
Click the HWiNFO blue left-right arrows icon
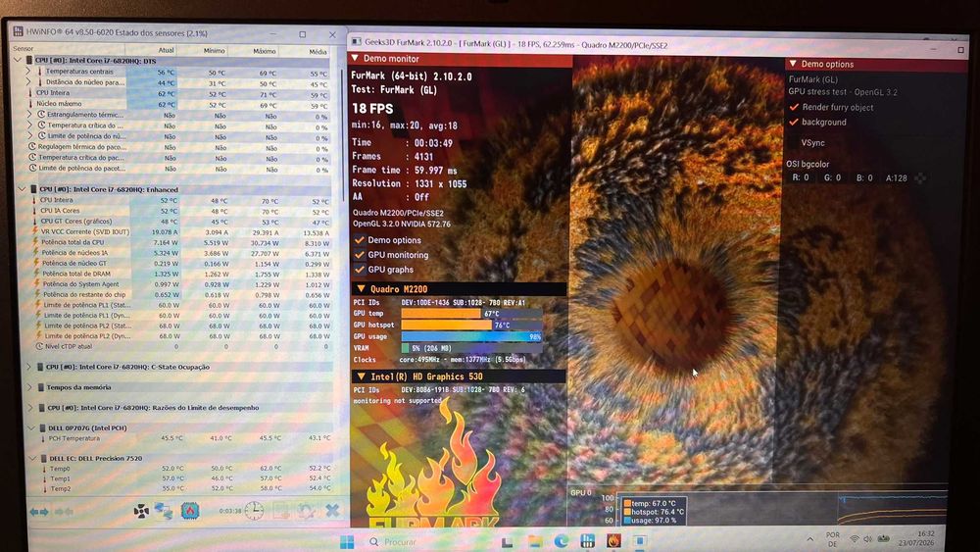(x=39, y=512)
